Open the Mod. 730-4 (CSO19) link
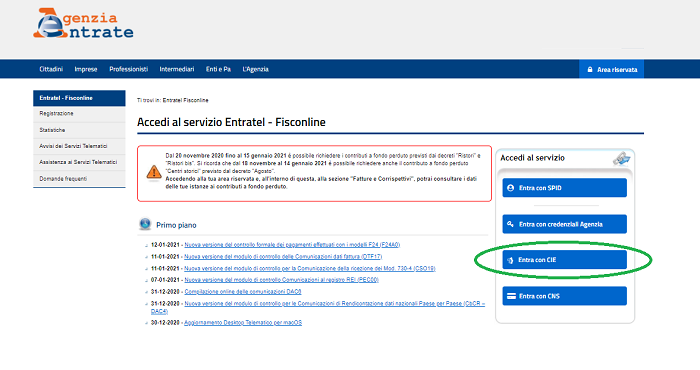 (310, 268)
